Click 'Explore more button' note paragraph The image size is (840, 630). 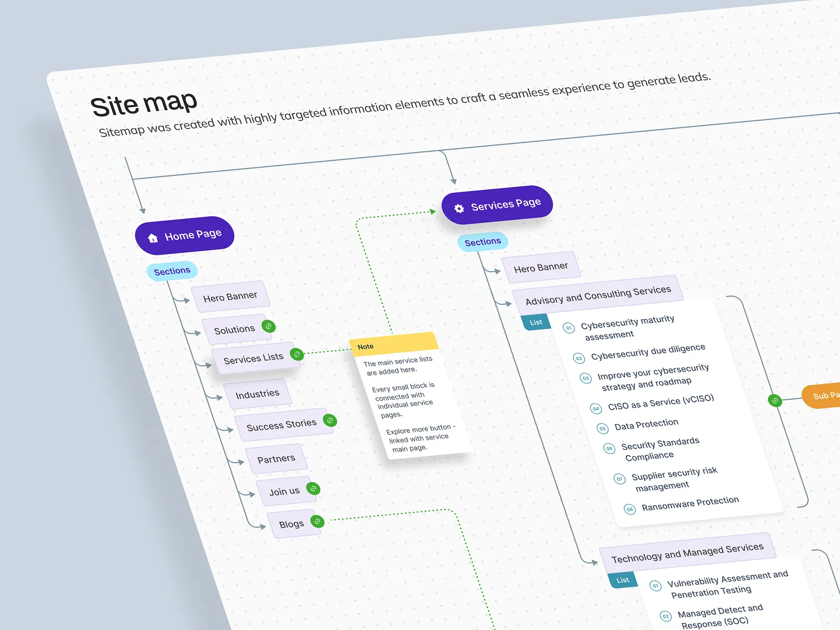[x=421, y=438]
